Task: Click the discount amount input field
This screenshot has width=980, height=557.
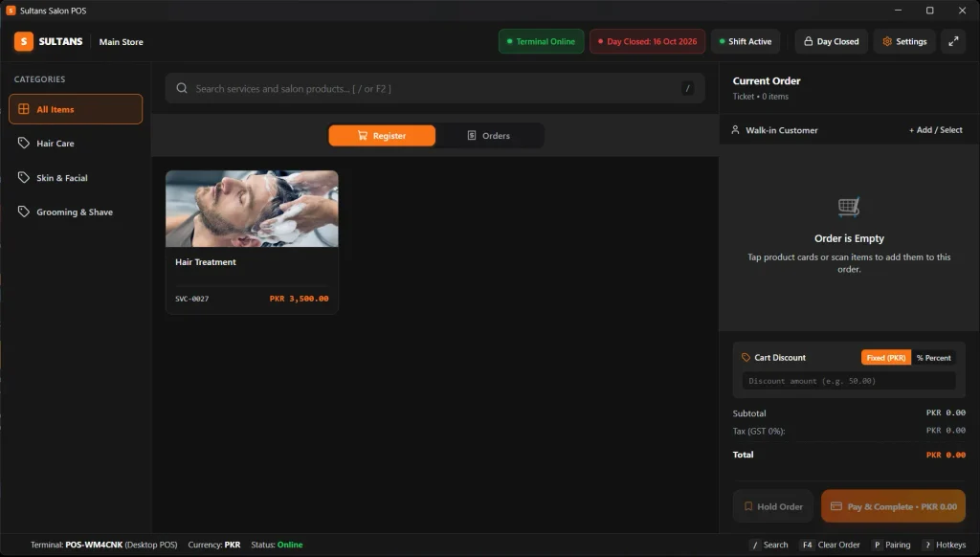Action: coord(849,381)
